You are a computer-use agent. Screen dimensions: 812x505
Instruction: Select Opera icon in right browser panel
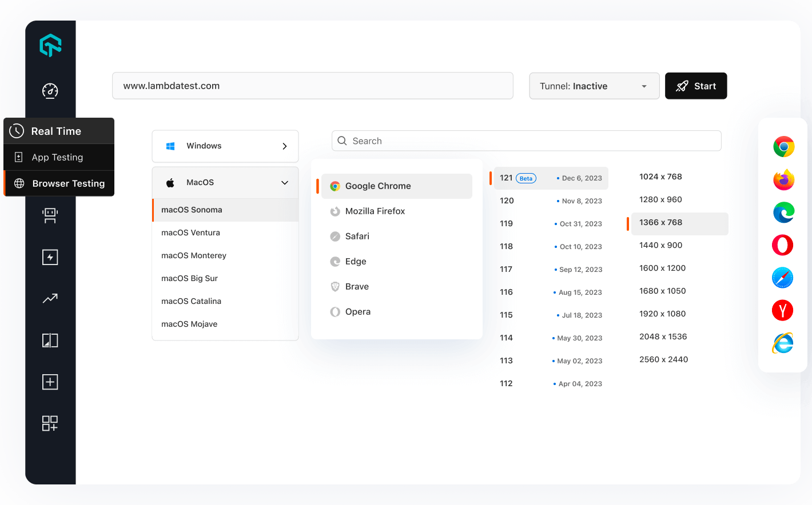tap(783, 245)
